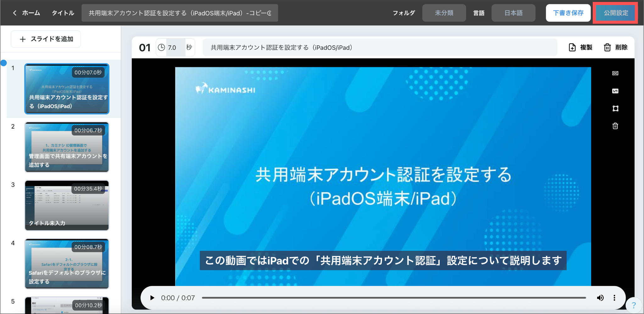Click the subtitle caption text on video
This screenshot has width=644, height=314.
point(383,261)
